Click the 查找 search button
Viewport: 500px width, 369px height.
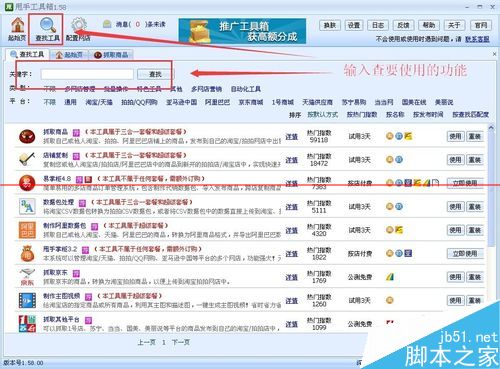click(x=155, y=74)
